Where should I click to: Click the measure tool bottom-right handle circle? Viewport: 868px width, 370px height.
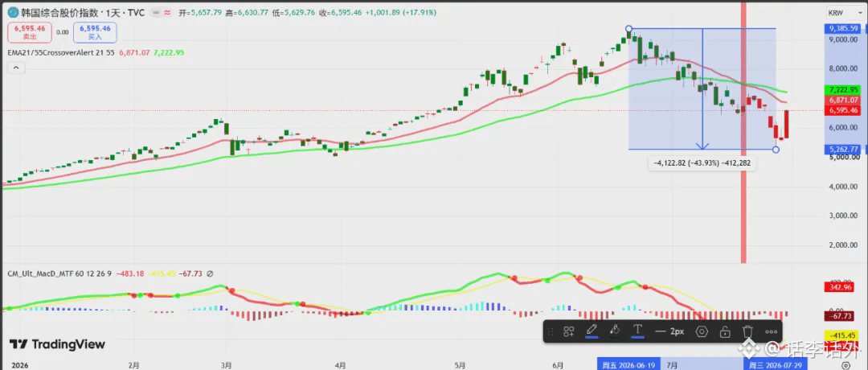point(776,149)
